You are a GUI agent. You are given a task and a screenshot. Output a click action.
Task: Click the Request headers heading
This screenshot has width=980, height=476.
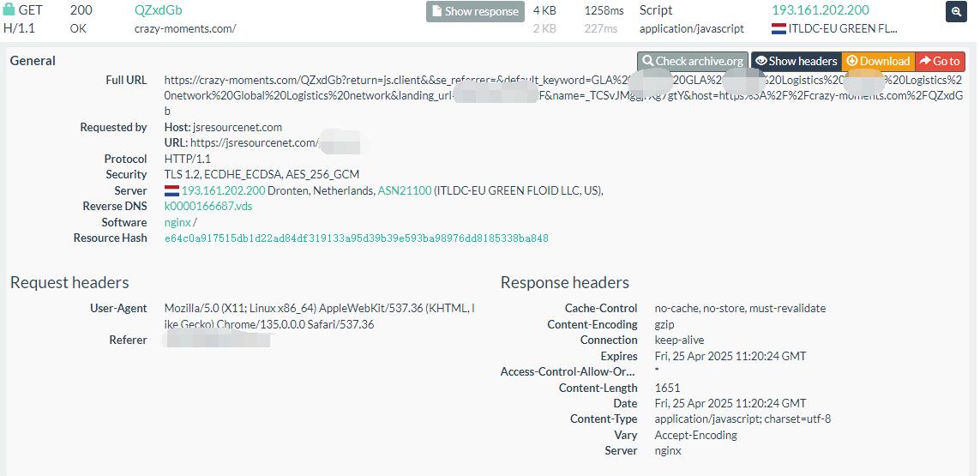click(x=69, y=283)
